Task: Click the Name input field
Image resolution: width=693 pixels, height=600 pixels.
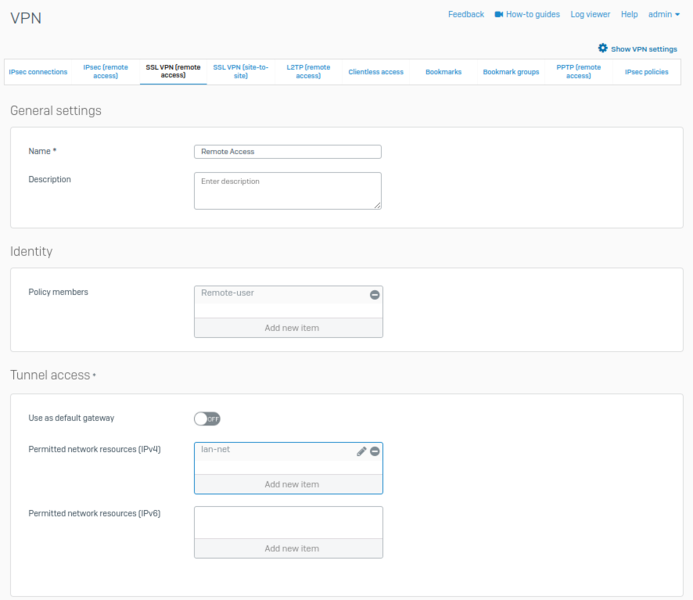Action: 288,152
